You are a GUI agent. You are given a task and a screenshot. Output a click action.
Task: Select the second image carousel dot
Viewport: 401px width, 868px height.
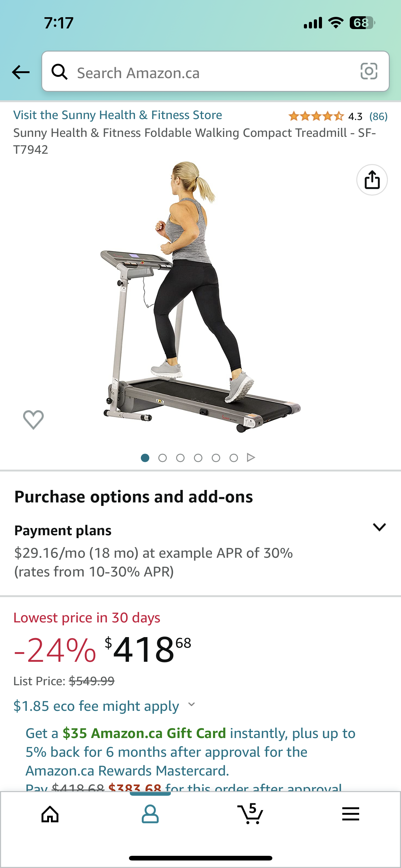coord(163,457)
